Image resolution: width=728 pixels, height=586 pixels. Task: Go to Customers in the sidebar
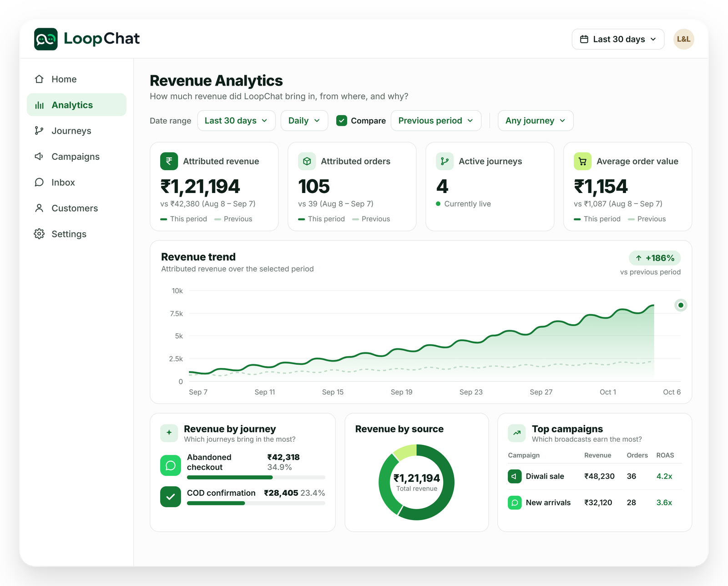click(76, 208)
